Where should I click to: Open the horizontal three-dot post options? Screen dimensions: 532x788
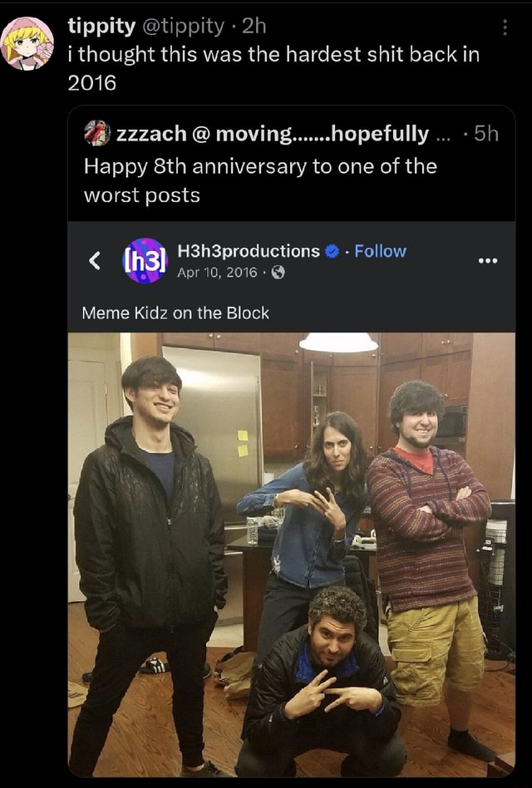(x=487, y=259)
